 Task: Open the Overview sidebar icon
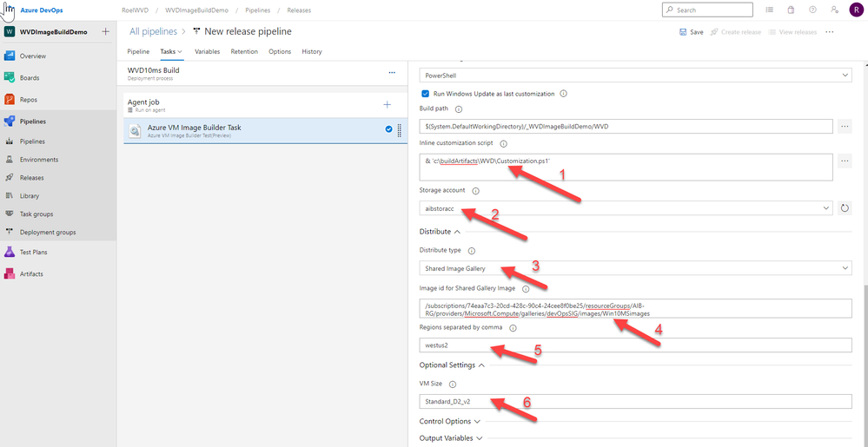10,56
